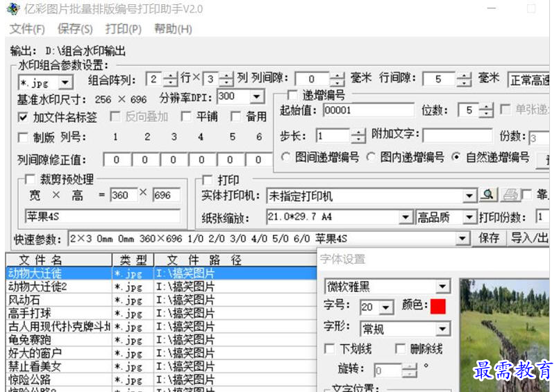Screen dimensions: 559x392
Task: Click the 导入/出 button
Action: [529, 238]
